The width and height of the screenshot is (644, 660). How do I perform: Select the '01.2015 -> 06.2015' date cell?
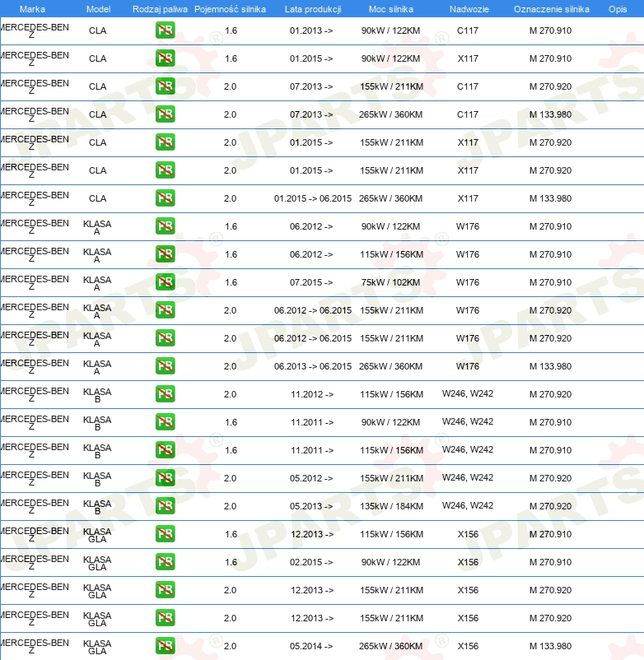(313, 198)
